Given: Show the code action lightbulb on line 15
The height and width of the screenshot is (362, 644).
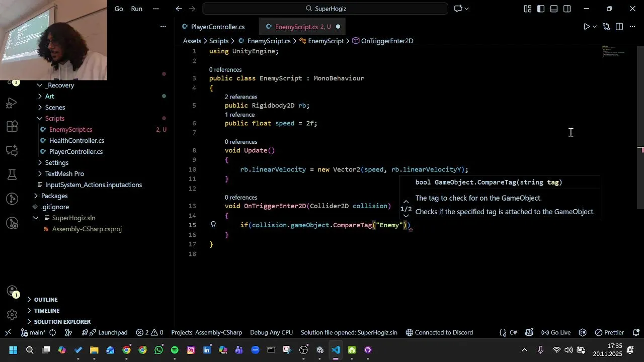Looking at the screenshot, I should click(x=213, y=225).
